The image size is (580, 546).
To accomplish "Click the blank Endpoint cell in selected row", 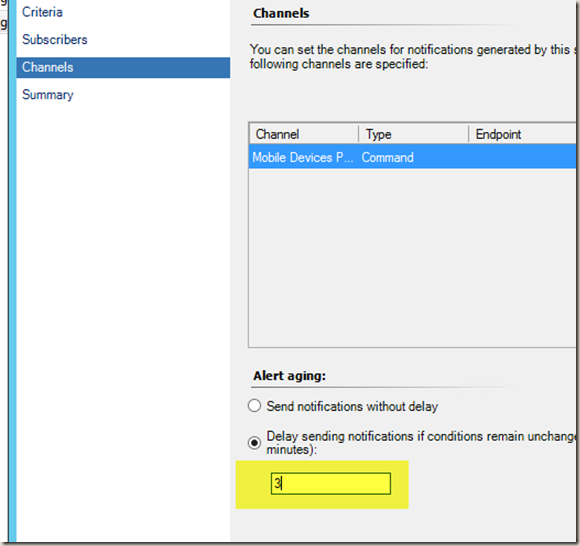I will point(522,157).
